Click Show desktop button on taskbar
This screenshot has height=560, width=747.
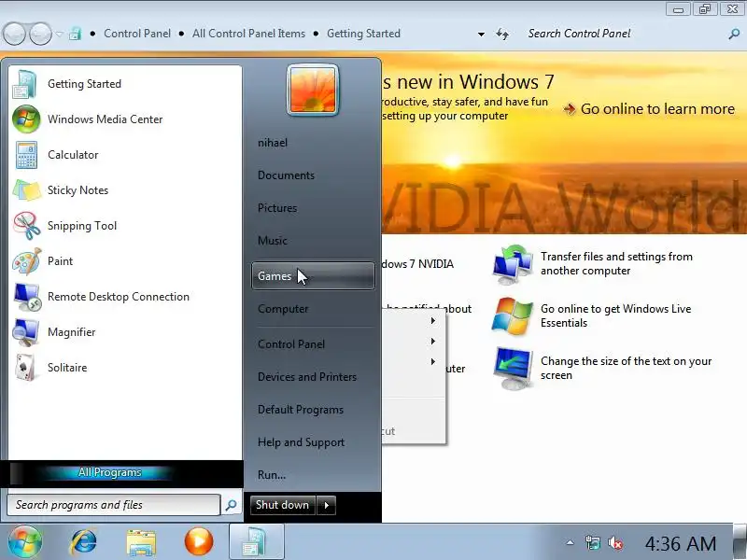coord(740,541)
